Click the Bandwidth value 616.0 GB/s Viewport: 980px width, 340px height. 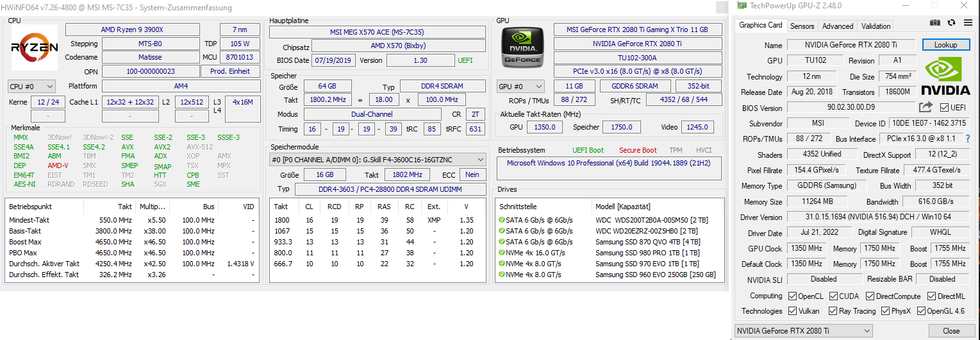click(936, 201)
